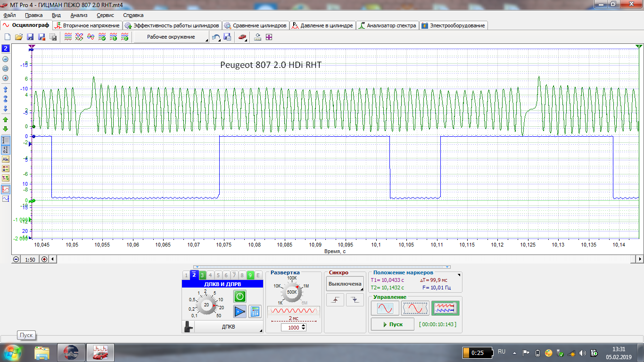Image resolution: width=644 pixels, height=362 pixels.
Task: Select channel 9 tab
Action: click(x=250, y=275)
